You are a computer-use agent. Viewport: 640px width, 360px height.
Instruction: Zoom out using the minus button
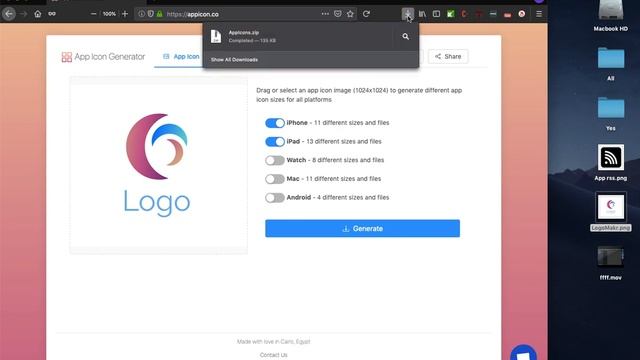pos(93,14)
